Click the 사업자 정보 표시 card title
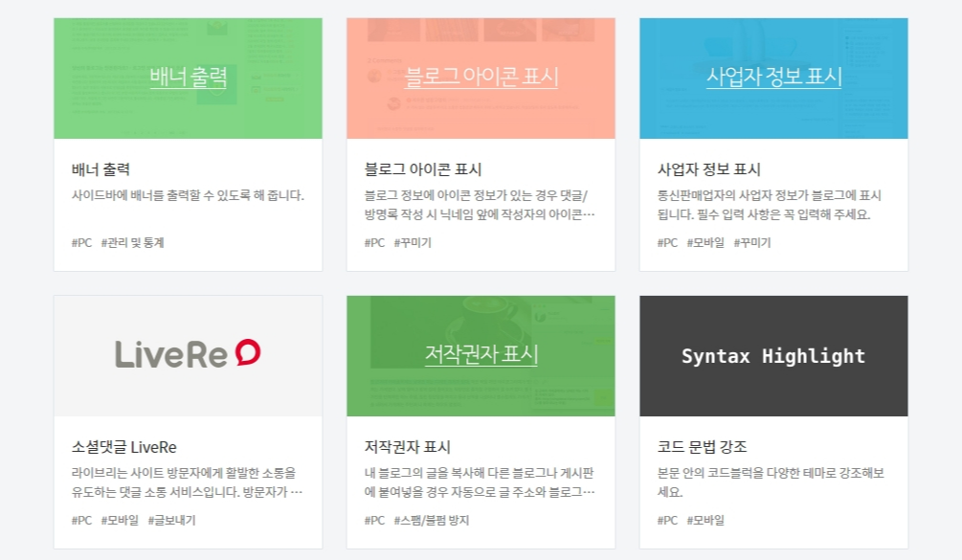Viewport: 962px width, 560px height. tap(708, 169)
